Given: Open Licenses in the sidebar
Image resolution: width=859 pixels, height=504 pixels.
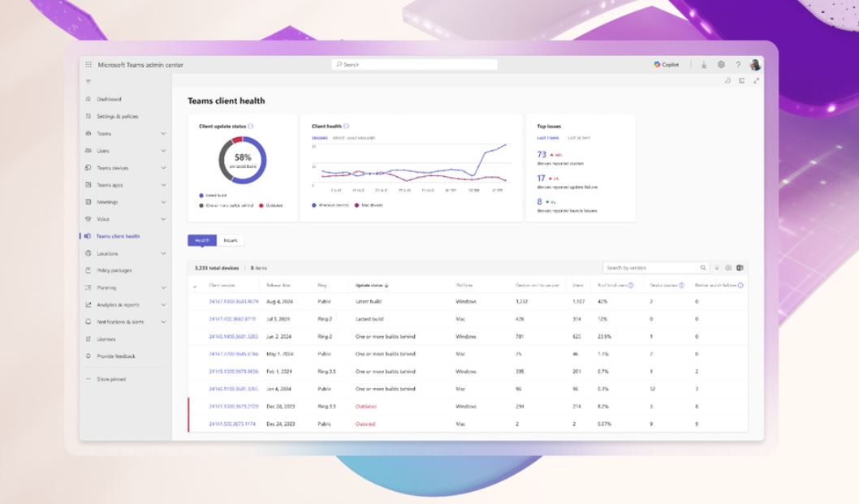Looking at the screenshot, I should point(106,339).
